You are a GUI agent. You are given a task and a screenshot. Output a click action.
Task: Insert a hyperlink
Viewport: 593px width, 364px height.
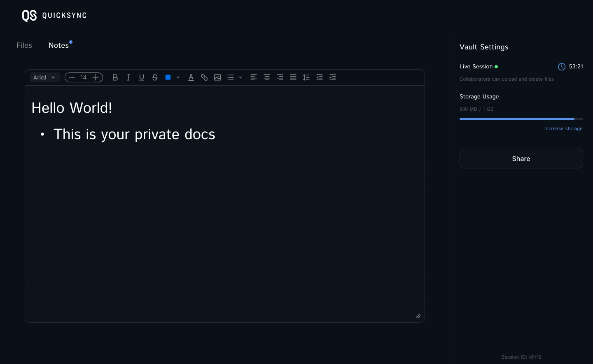[x=204, y=77]
